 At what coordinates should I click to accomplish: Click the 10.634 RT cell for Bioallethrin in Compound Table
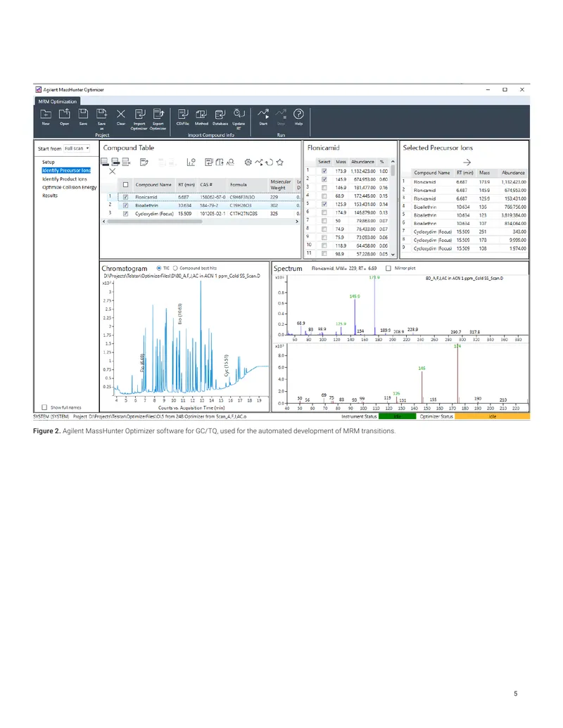[x=185, y=205]
